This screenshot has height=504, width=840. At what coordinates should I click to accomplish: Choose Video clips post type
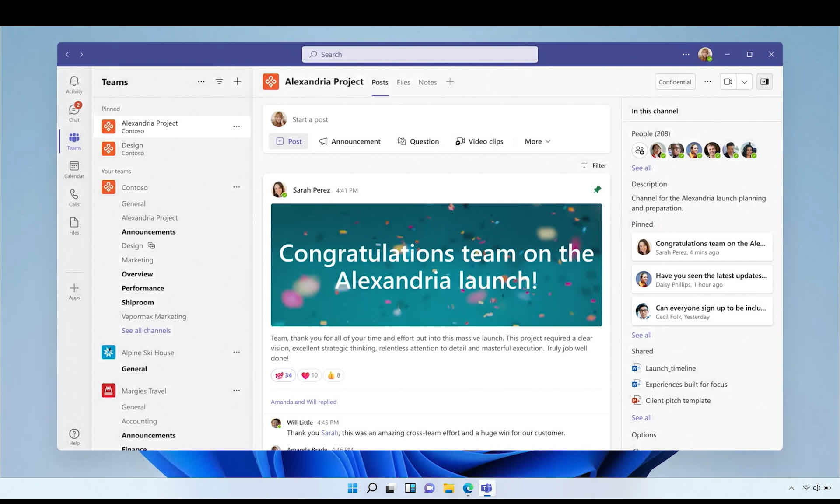point(479,141)
